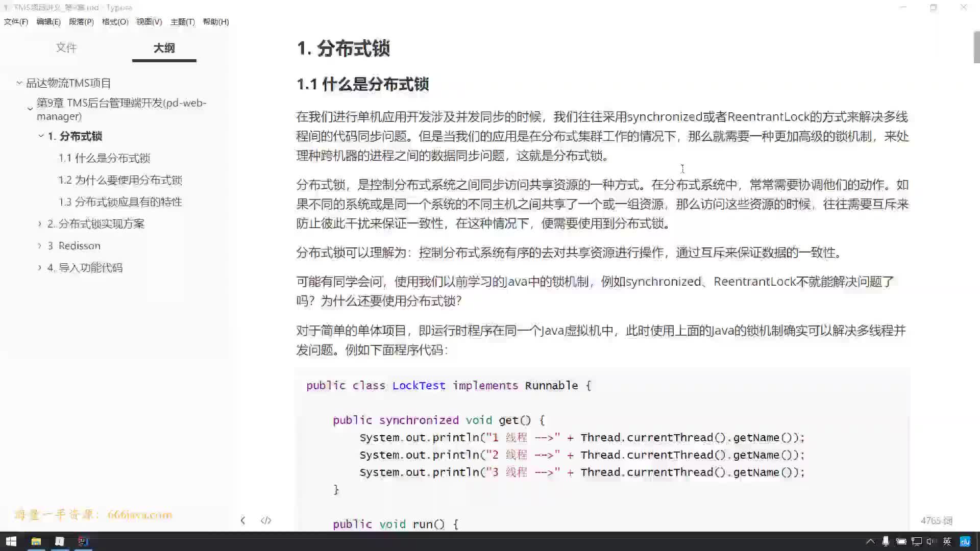Hide the sidebar with the left arrow icon
980x551 pixels.
click(x=243, y=520)
